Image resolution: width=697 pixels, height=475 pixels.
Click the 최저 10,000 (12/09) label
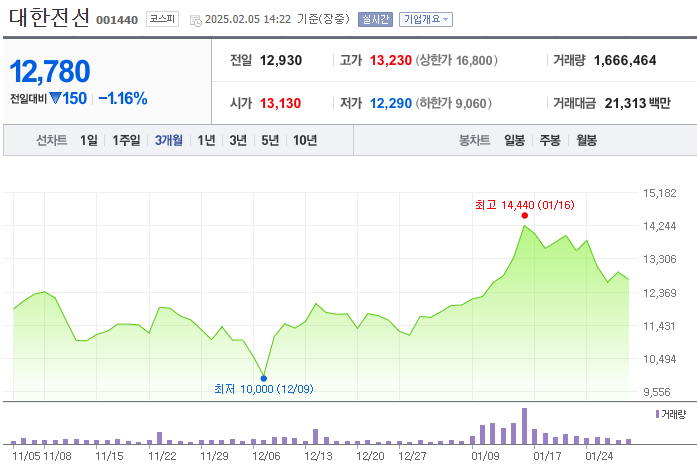(x=264, y=389)
